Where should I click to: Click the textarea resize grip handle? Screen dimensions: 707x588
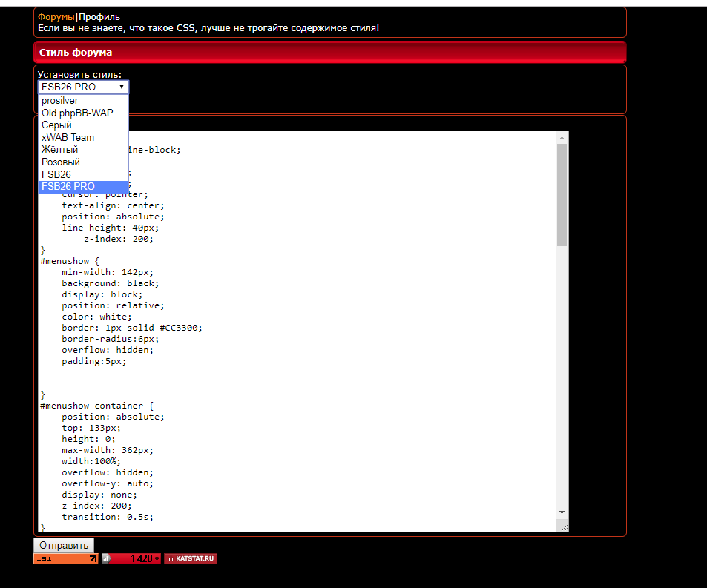(564, 527)
